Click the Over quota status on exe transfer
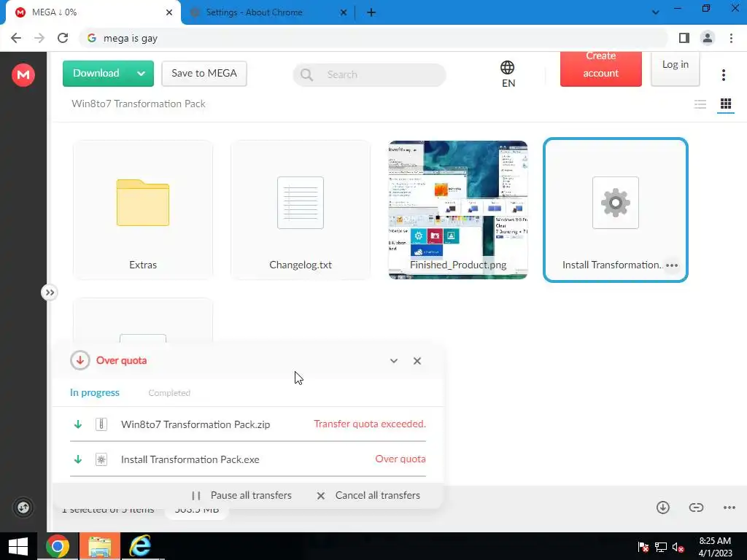Viewport: 747px width, 560px height. tap(400, 459)
